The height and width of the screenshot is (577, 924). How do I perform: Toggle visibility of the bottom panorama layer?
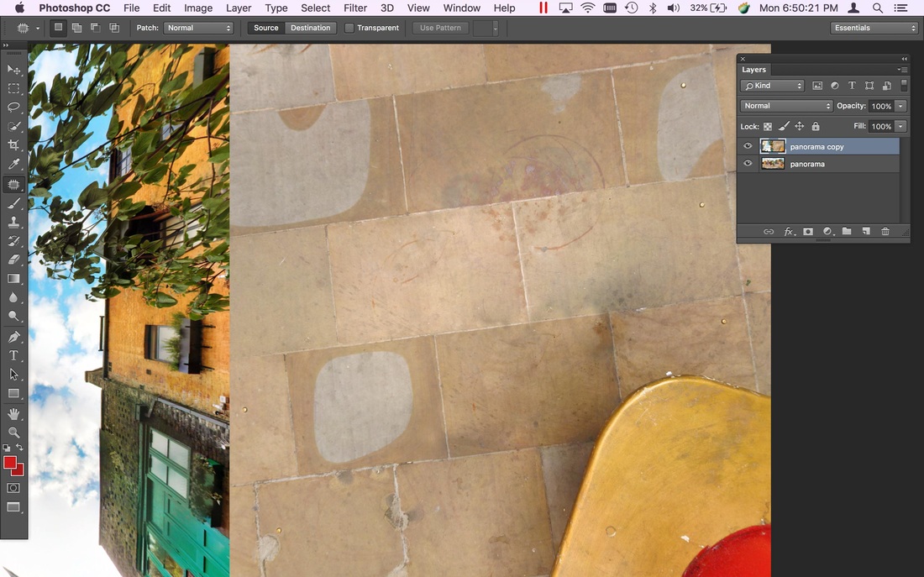click(748, 163)
